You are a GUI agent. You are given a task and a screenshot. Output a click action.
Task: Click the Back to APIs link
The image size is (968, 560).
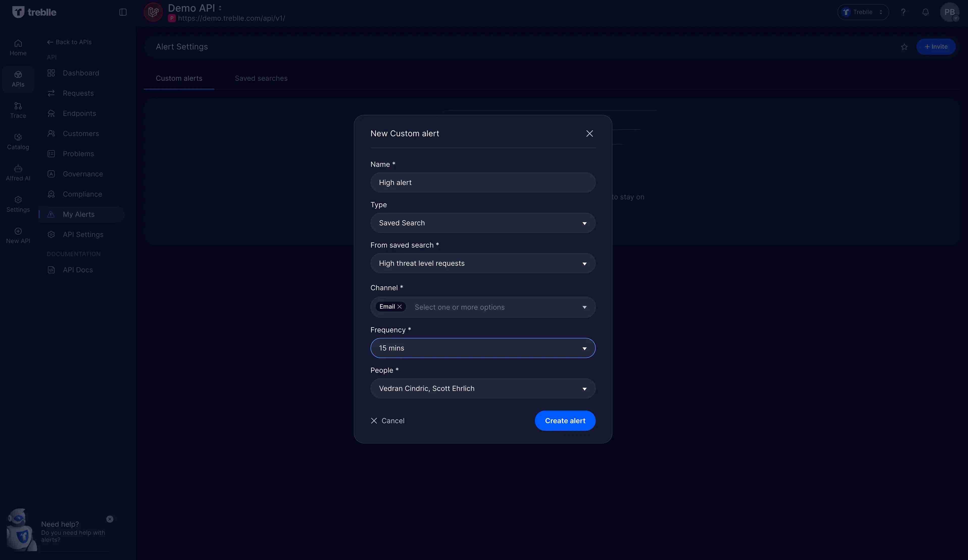coord(69,42)
